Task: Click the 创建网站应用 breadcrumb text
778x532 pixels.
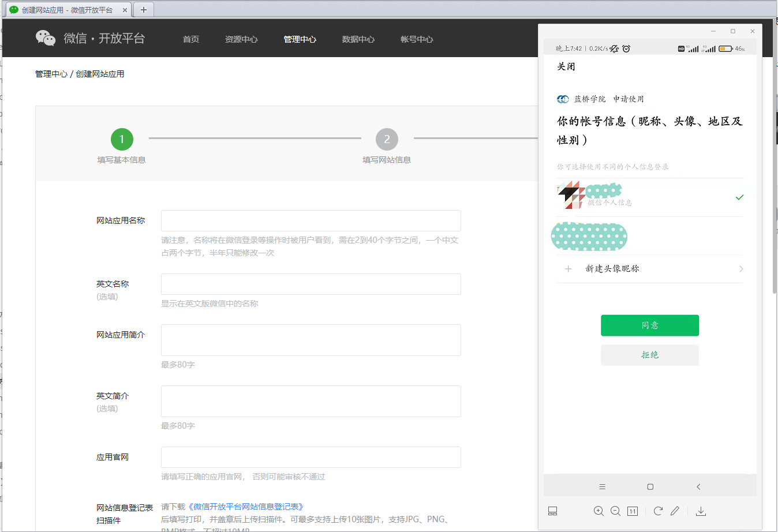Action: [x=100, y=74]
